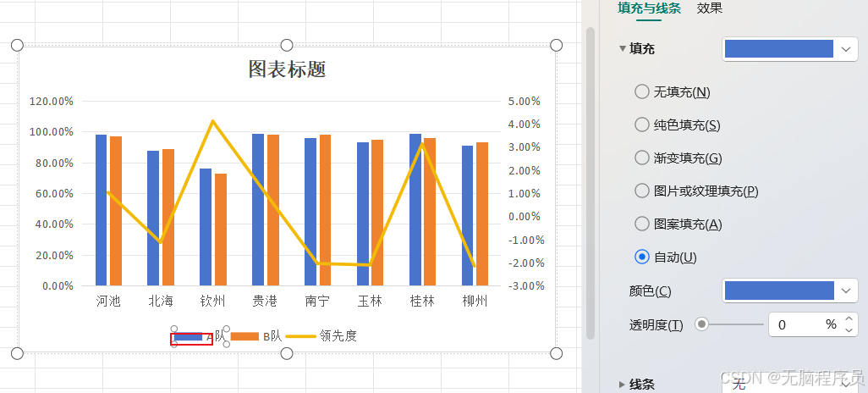The width and height of the screenshot is (868, 393).
Task: Click the blue A队 legend color key
Action: [188, 336]
